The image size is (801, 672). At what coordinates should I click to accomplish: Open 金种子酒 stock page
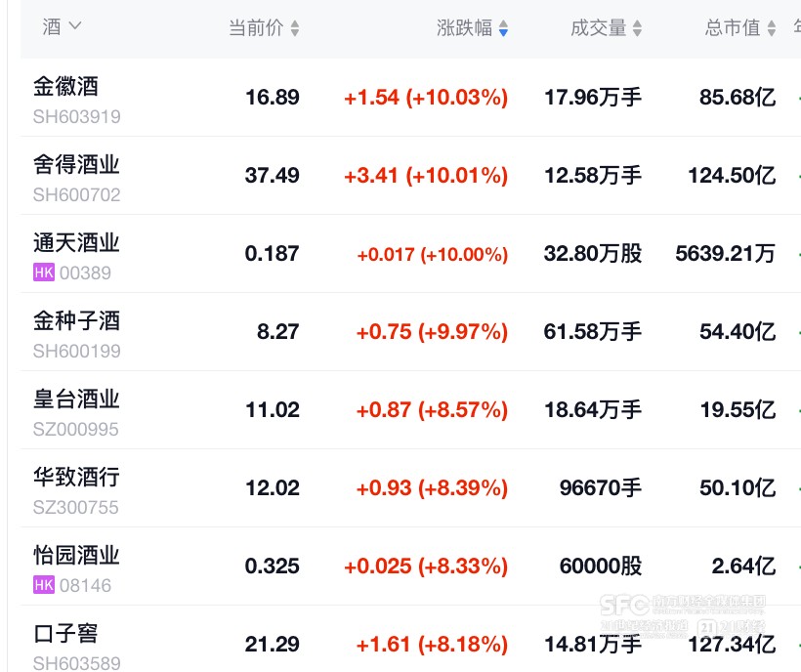(x=76, y=320)
